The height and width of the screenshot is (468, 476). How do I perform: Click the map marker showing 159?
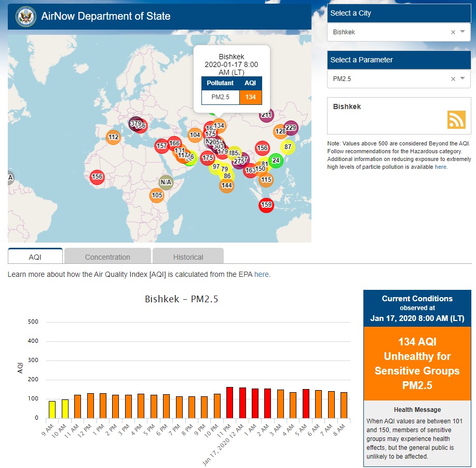coord(266,205)
